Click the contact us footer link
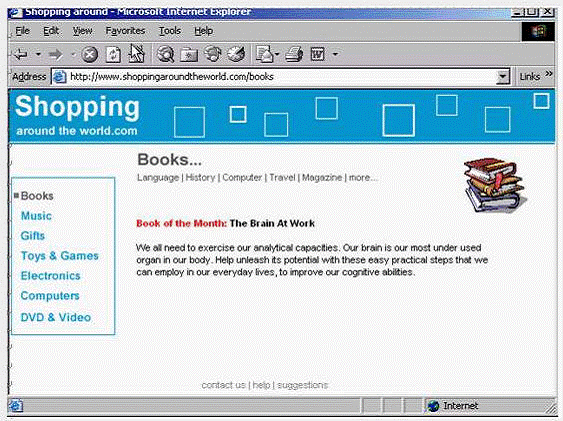This screenshot has height=421, width=563. coord(223,385)
